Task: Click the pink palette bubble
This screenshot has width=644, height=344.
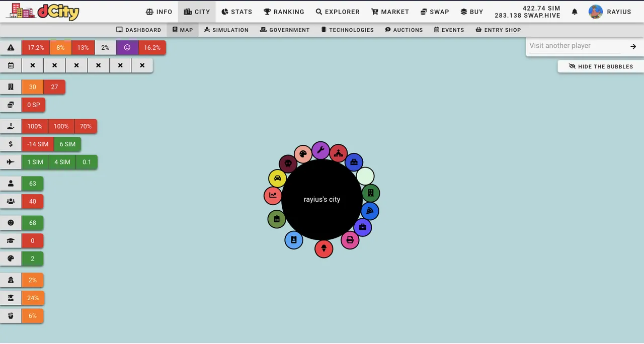Action: tap(303, 154)
